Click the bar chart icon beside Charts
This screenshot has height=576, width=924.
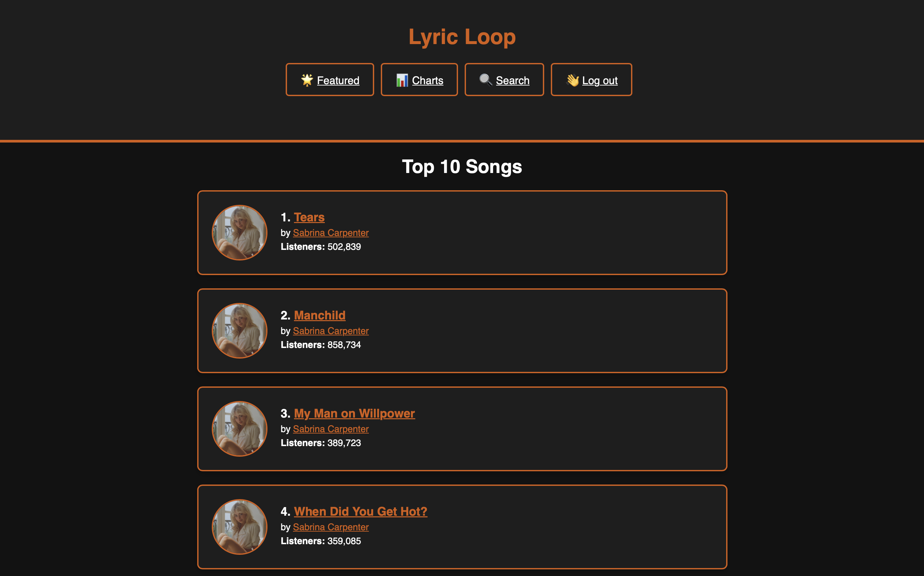click(402, 80)
